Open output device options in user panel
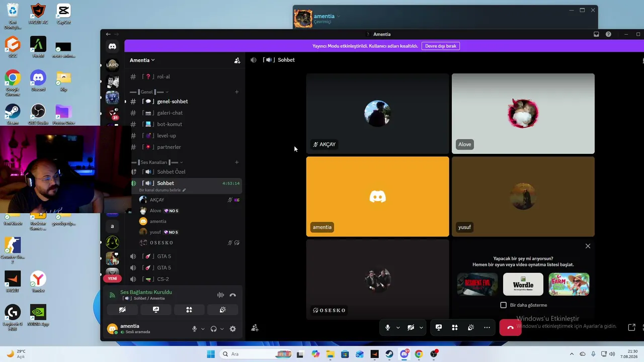The width and height of the screenshot is (644, 362). pos(222,329)
